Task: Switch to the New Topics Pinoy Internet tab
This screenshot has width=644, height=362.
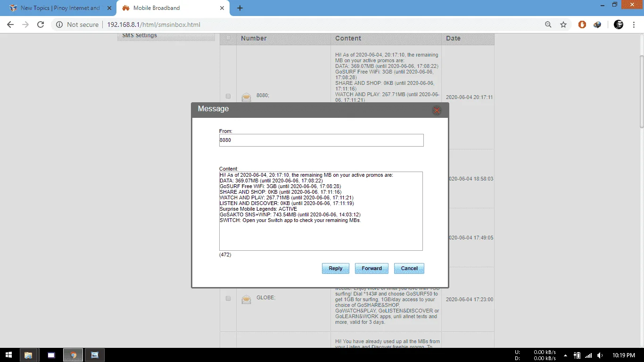Action: tap(59, 8)
